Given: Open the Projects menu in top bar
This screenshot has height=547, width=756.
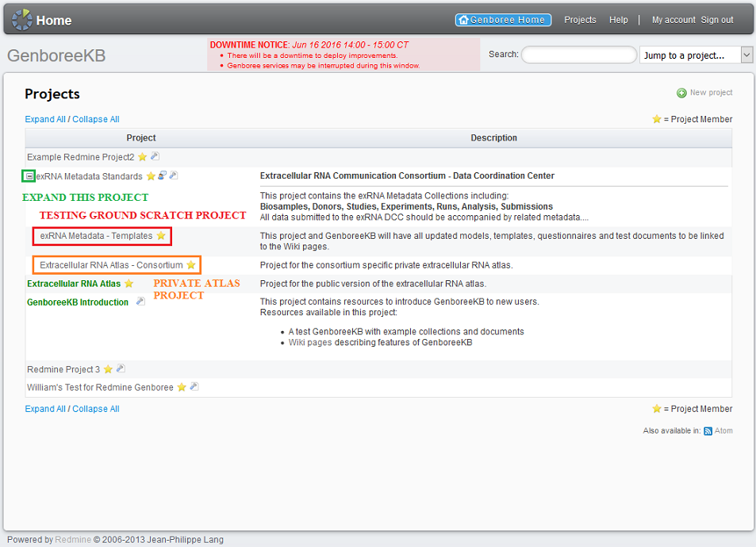Looking at the screenshot, I should click(x=580, y=20).
